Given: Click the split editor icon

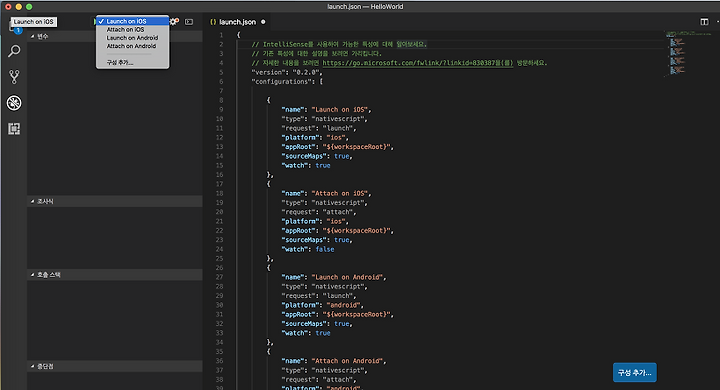Looking at the screenshot, I should click(704, 22).
